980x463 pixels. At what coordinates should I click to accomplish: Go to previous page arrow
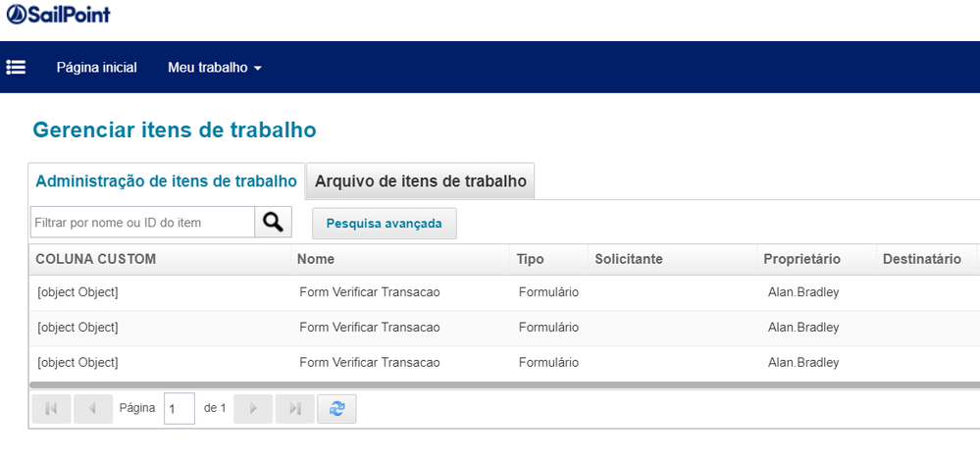click(x=91, y=408)
